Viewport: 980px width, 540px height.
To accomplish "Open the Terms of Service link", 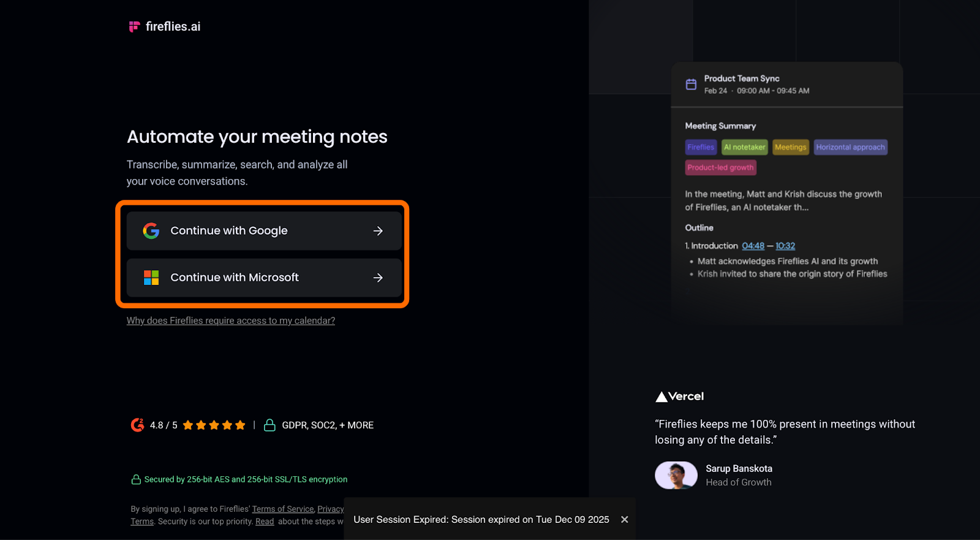I will pos(282,509).
